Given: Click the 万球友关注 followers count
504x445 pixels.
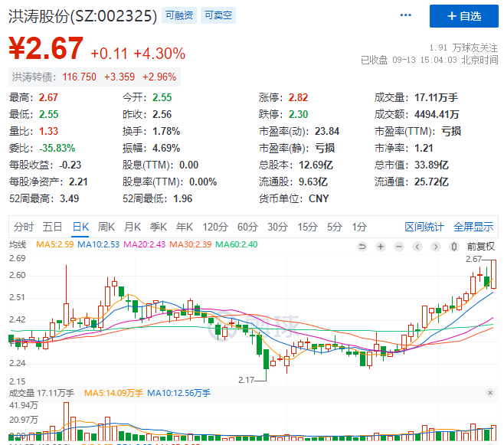Looking at the screenshot, I should 464,48.
